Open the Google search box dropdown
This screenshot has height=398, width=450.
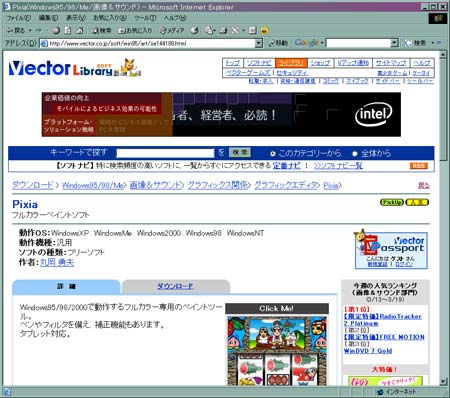tap(394, 43)
